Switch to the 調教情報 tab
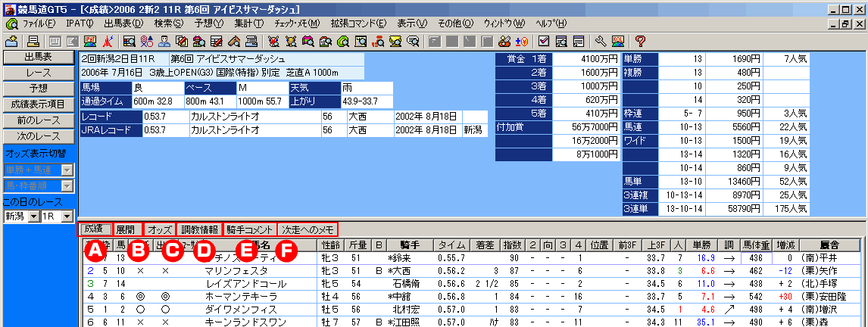This screenshot has width=868, height=327. tap(199, 229)
